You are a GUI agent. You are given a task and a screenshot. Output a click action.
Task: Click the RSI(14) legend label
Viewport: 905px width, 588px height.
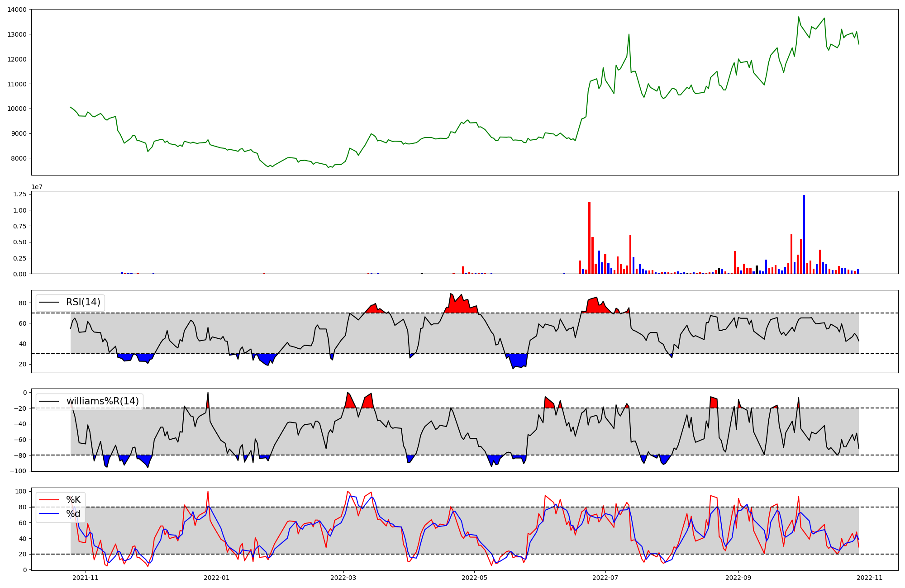coord(83,302)
